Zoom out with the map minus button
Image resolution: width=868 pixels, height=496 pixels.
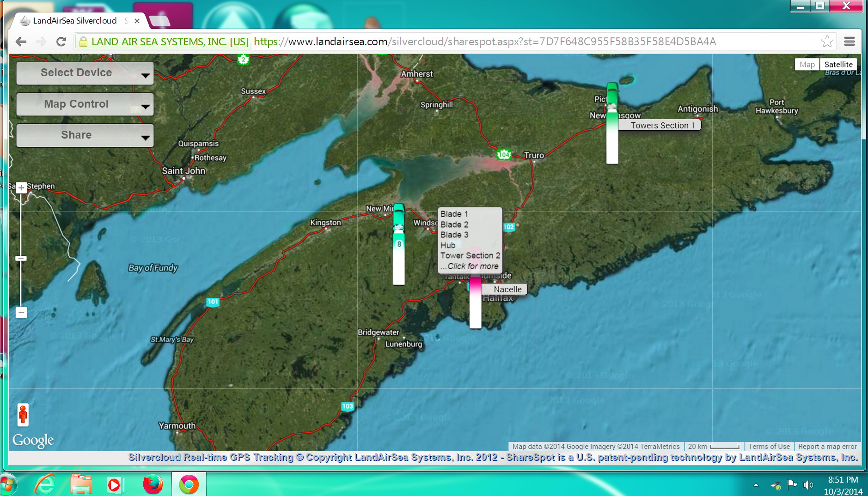click(x=21, y=313)
